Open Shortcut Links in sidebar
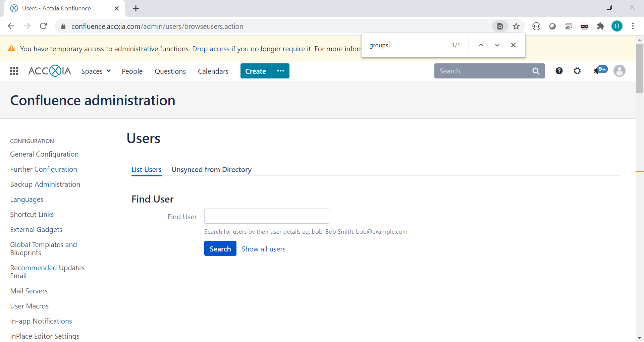The height and width of the screenshot is (342, 644). click(x=32, y=215)
